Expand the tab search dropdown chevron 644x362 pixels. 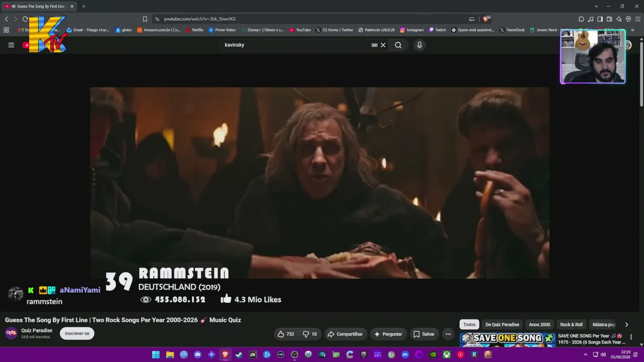[596, 7]
